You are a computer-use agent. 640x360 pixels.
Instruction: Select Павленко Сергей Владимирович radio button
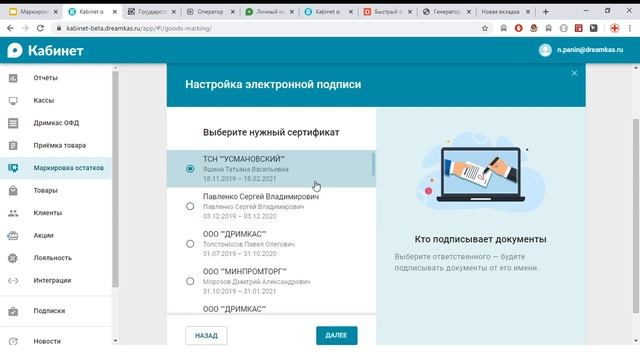coord(190,206)
